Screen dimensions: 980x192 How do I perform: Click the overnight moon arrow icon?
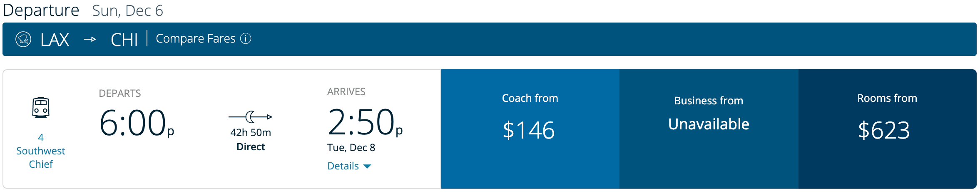pyautogui.click(x=251, y=117)
